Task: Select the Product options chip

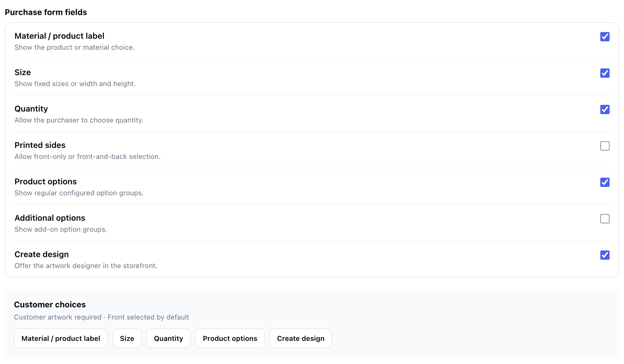Action: point(230,338)
